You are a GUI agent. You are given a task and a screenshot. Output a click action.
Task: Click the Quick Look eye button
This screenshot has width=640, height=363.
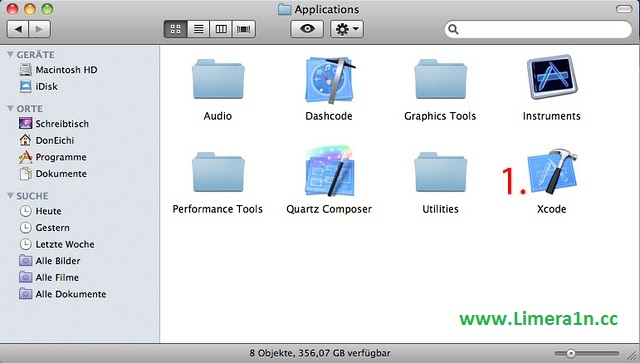(307, 29)
